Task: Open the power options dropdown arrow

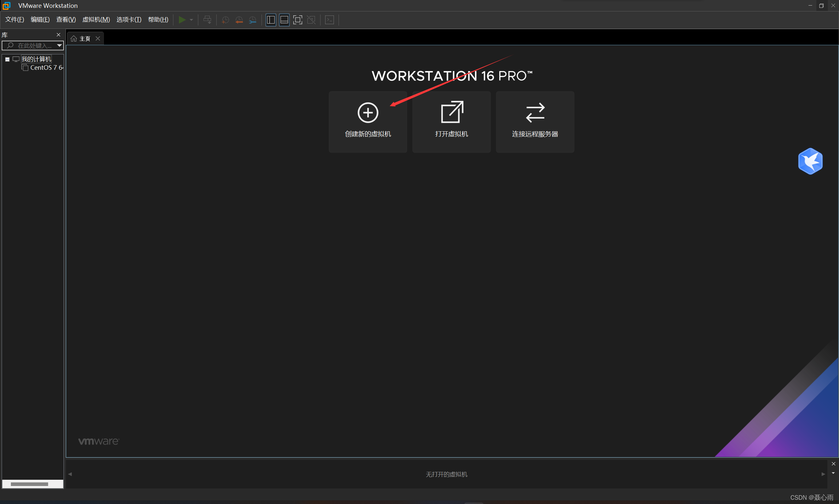Action: [x=191, y=20]
